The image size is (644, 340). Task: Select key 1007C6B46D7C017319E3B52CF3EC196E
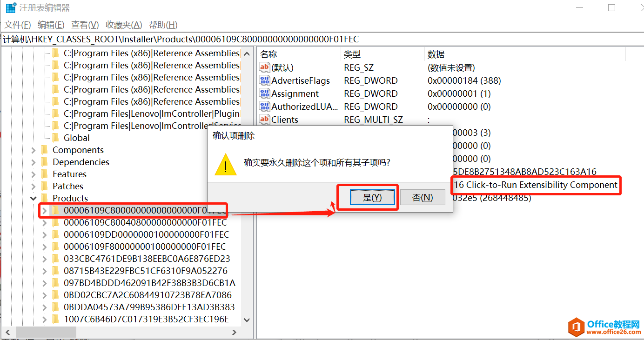(147, 320)
